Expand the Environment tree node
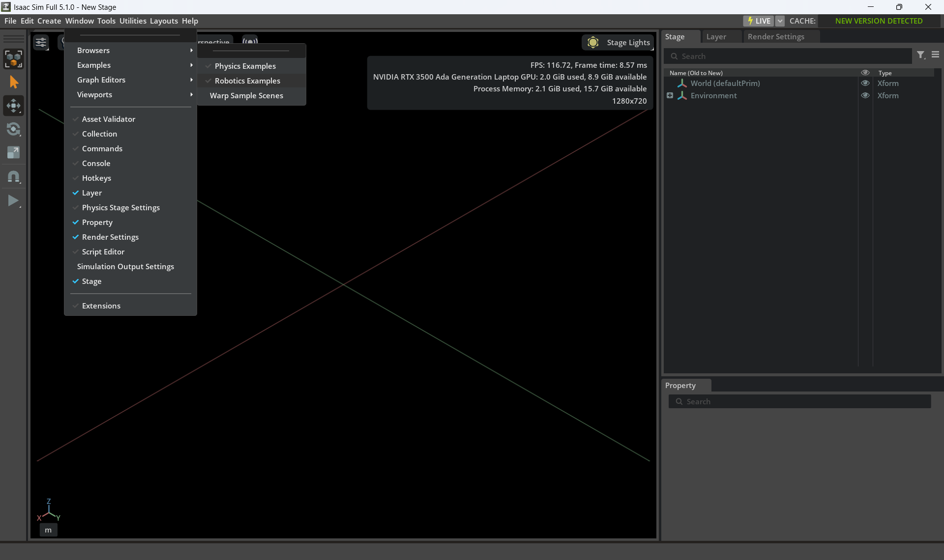 point(670,96)
